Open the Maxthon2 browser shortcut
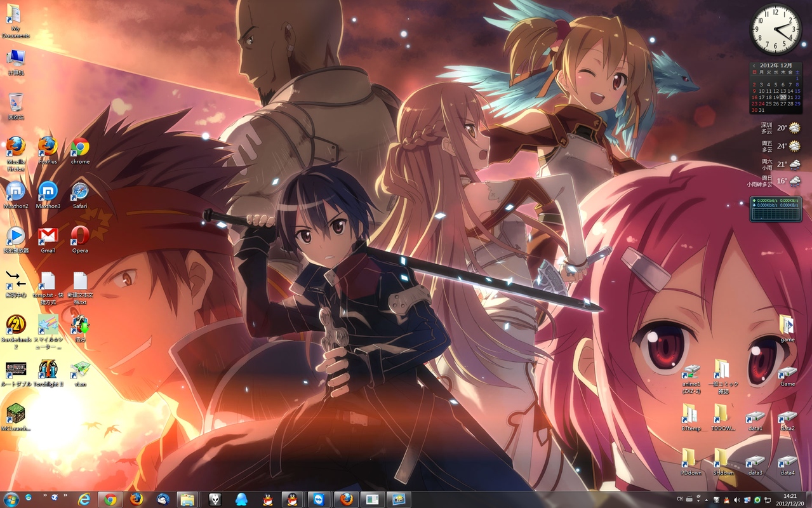 point(16,194)
